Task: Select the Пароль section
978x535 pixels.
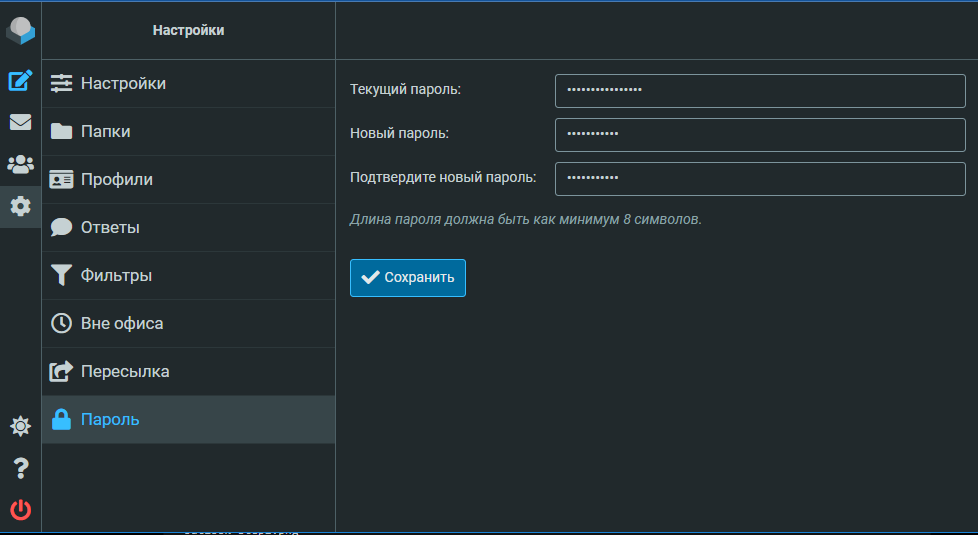Action: [188, 420]
